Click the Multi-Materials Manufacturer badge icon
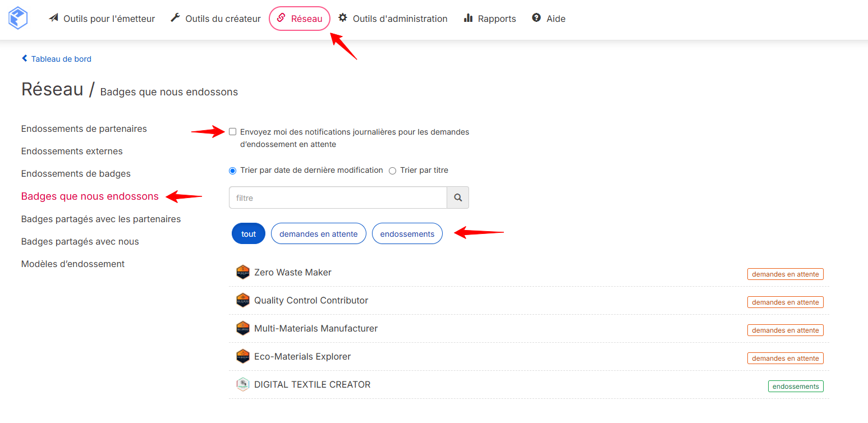The height and width of the screenshot is (423, 868). click(x=242, y=328)
